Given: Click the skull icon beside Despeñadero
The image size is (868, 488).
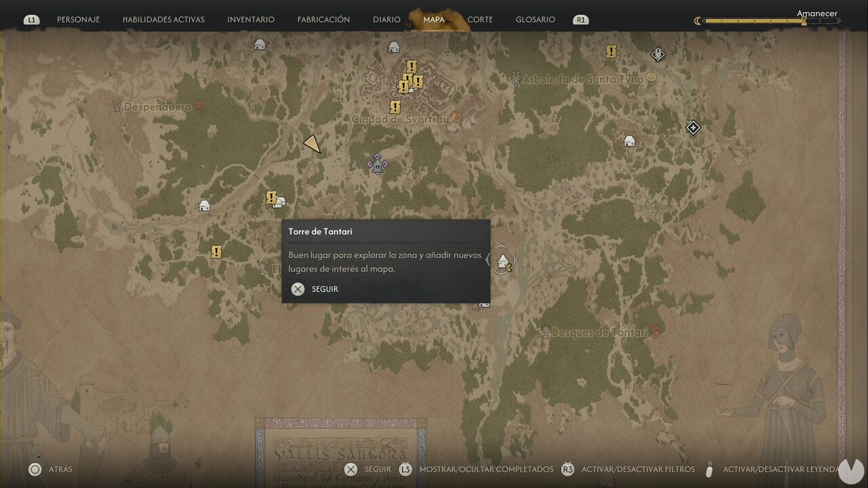Looking at the screenshot, I should click(x=199, y=106).
